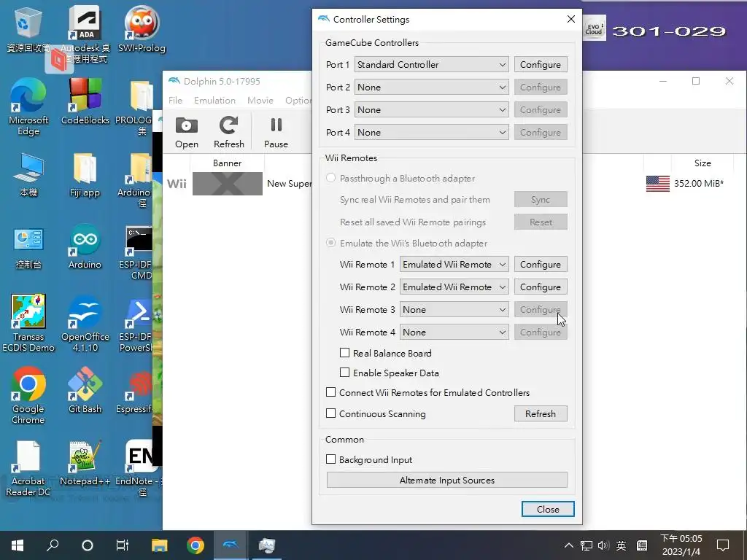The width and height of the screenshot is (747, 560).
Task: Select Passthrough a Bluetooth adapter radio
Action: tap(330, 178)
